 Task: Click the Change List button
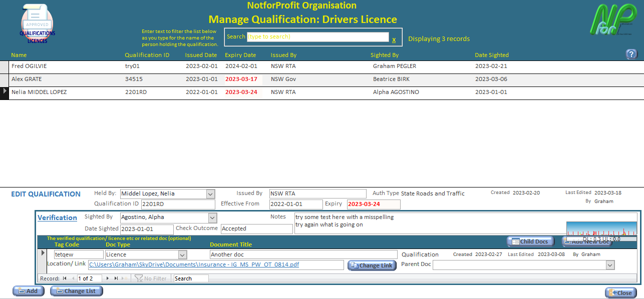tap(76, 291)
